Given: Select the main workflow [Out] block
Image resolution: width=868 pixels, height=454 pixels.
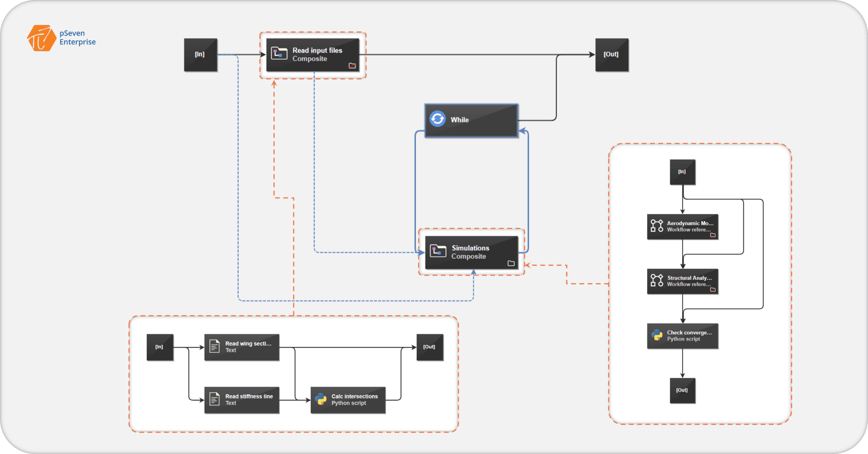Looking at the screenshot, I should point(612,55).
